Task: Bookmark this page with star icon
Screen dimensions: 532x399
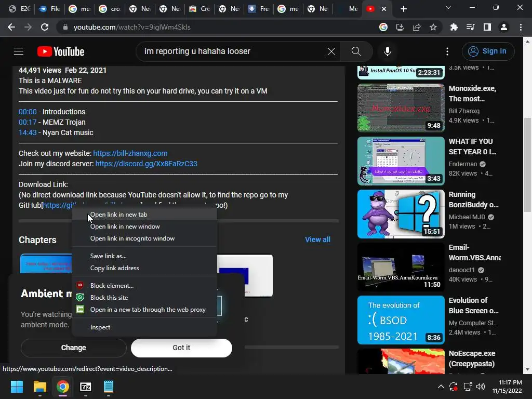Action: point(433,27)
